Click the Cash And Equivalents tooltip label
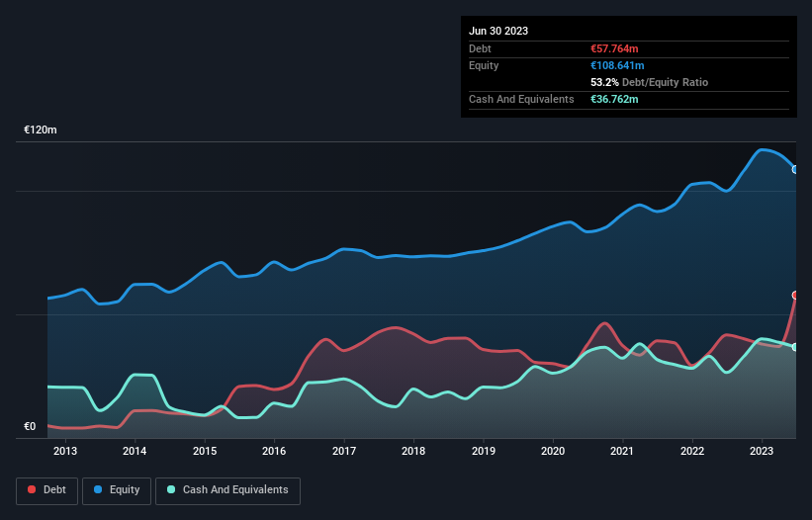Viewport: 812px width, 520px height. pyautogui.click(x=521, y=99)
